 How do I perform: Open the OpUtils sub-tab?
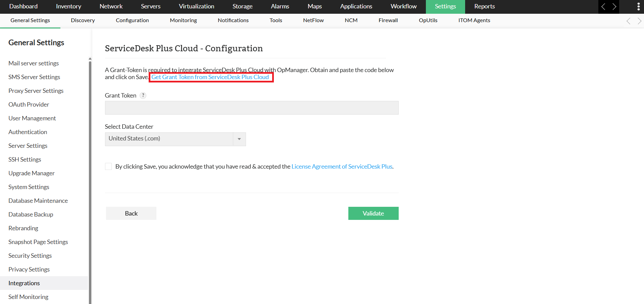point(428,20)
